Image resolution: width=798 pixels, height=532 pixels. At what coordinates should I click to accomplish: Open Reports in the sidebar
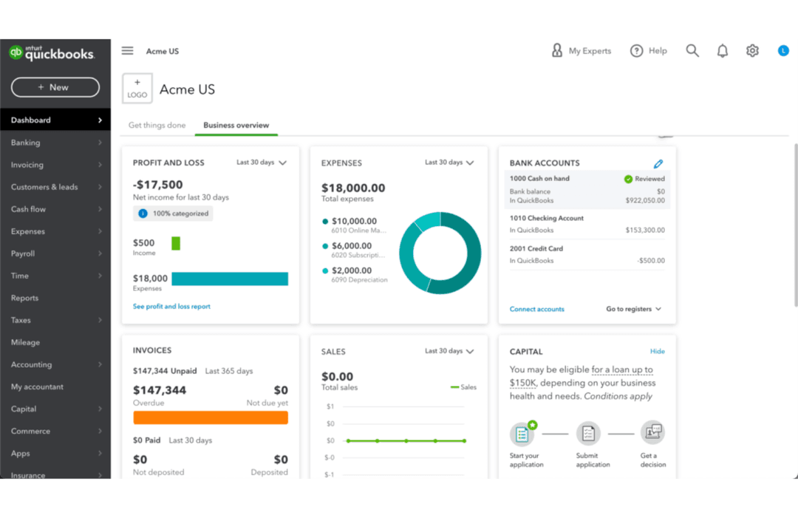tap(55, 298)
